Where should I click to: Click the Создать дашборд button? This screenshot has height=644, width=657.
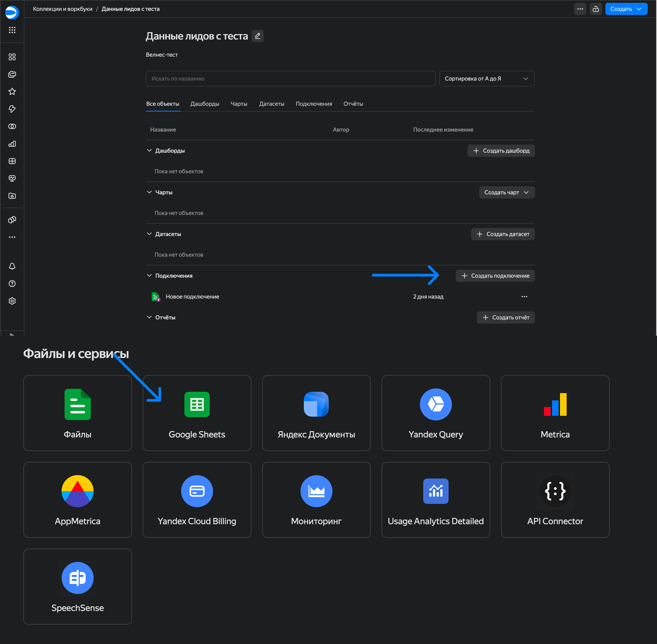501,151
